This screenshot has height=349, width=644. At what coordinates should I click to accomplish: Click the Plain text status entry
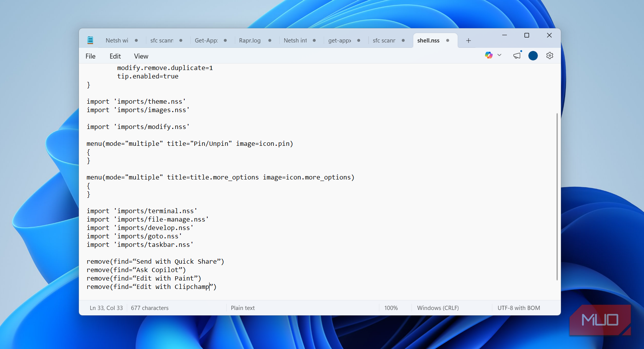[x=243, y=308]
